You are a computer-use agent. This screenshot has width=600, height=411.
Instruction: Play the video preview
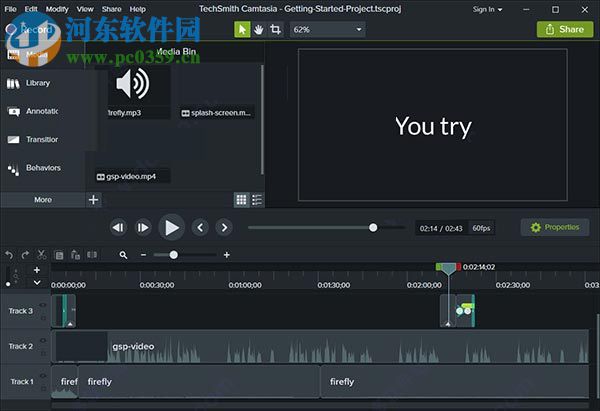pyautogui.click(x=171, y=228)
